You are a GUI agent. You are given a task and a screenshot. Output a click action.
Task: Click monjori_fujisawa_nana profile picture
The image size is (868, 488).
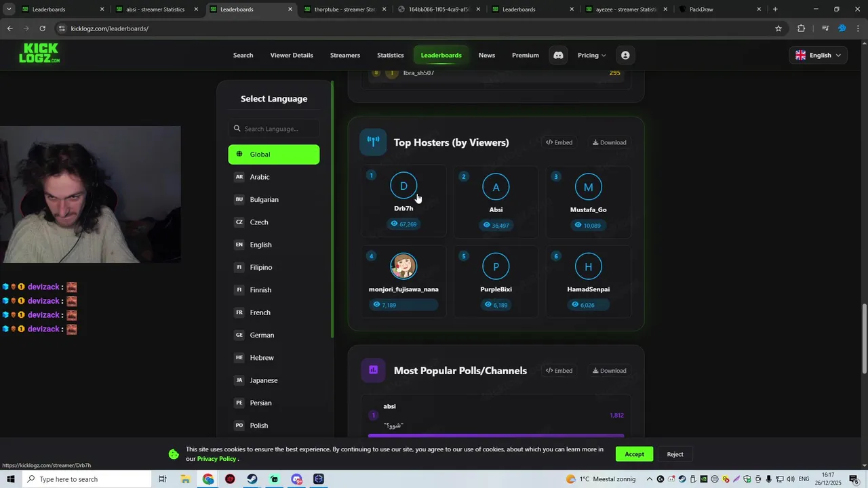pyautogui.click(x=403, y=266)
